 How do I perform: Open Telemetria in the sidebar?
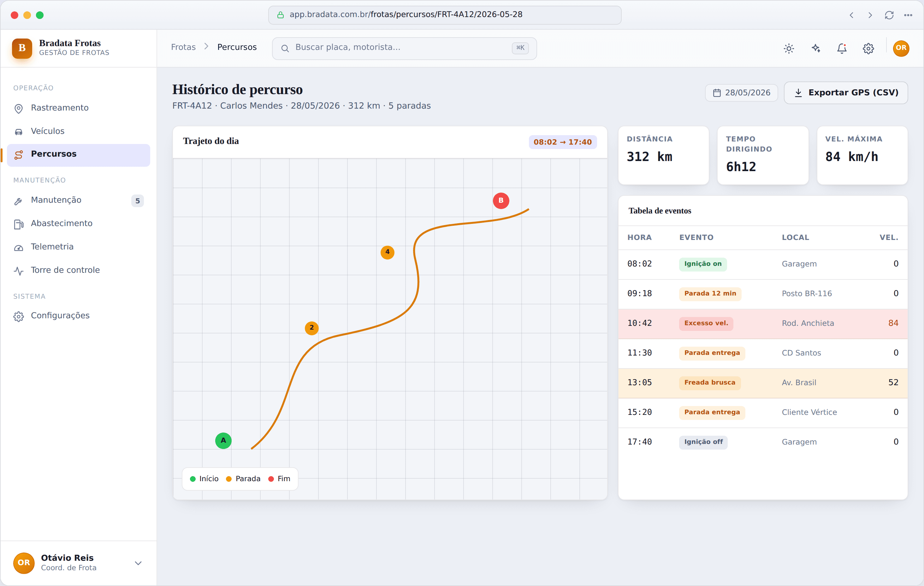pyautogui.click(x=78, y=247)
